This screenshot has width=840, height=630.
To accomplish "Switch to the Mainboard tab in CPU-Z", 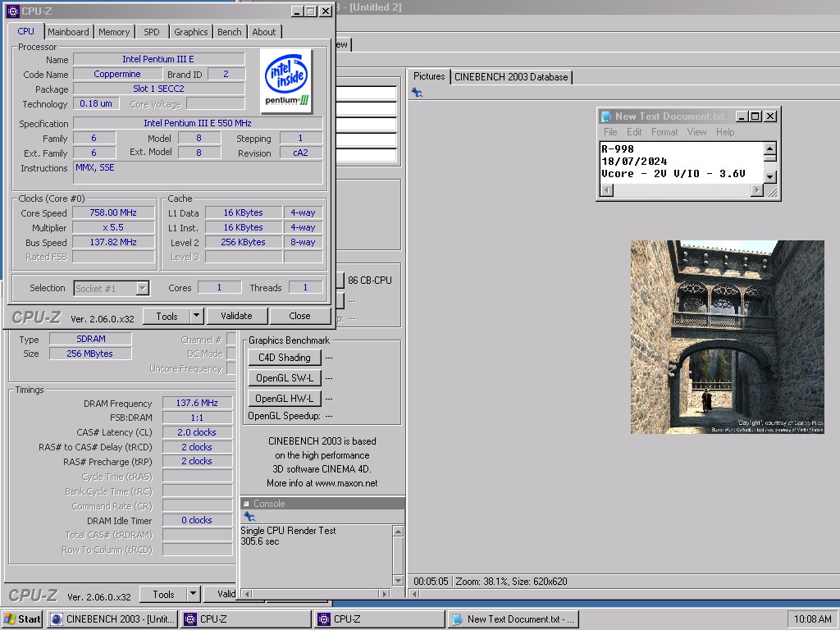I will (x=68, y=32).
